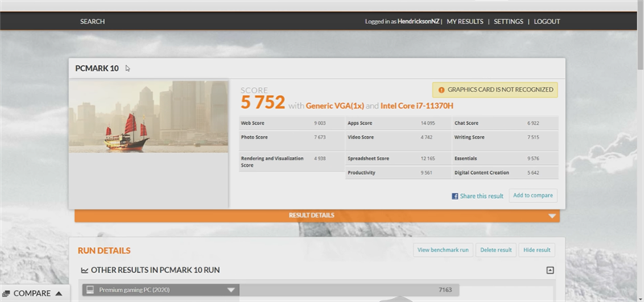Click the Other Results in PCMark 10 Run heading
Viewport: 644px width, 302px height.
tap(155, 270)
